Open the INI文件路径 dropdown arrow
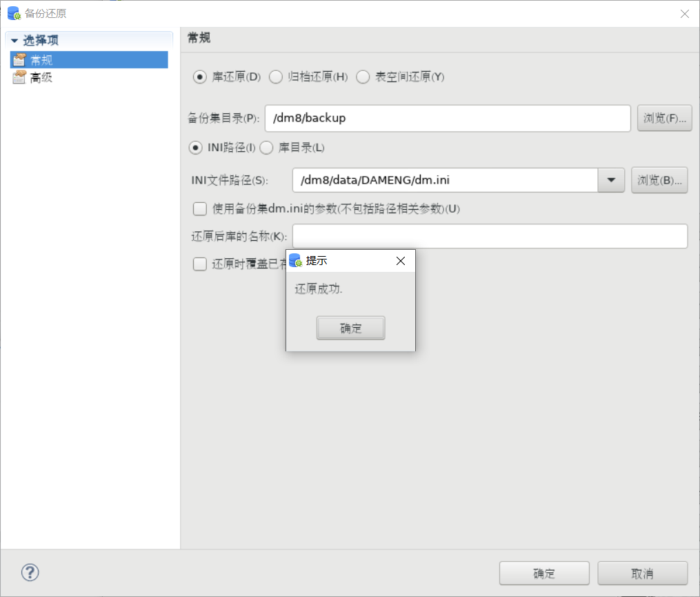The image size is (700, 597). tap(611, 180)
